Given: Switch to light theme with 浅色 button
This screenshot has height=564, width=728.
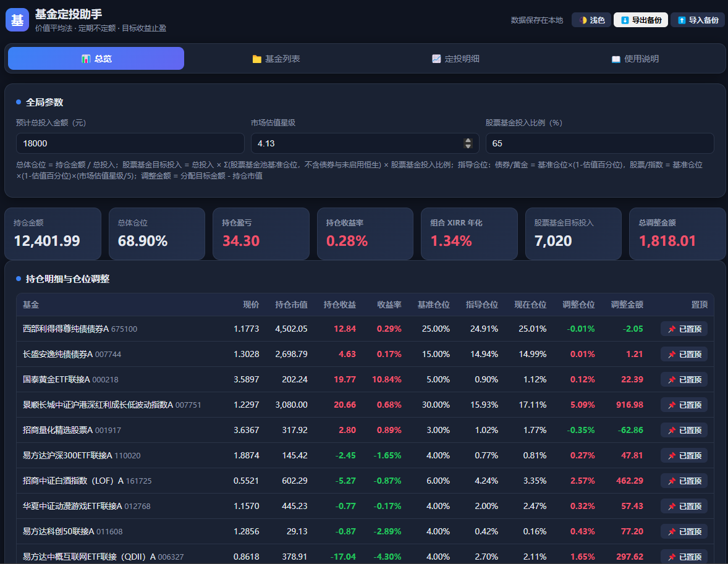Looking at the screenshot, I should coord(591,20).
